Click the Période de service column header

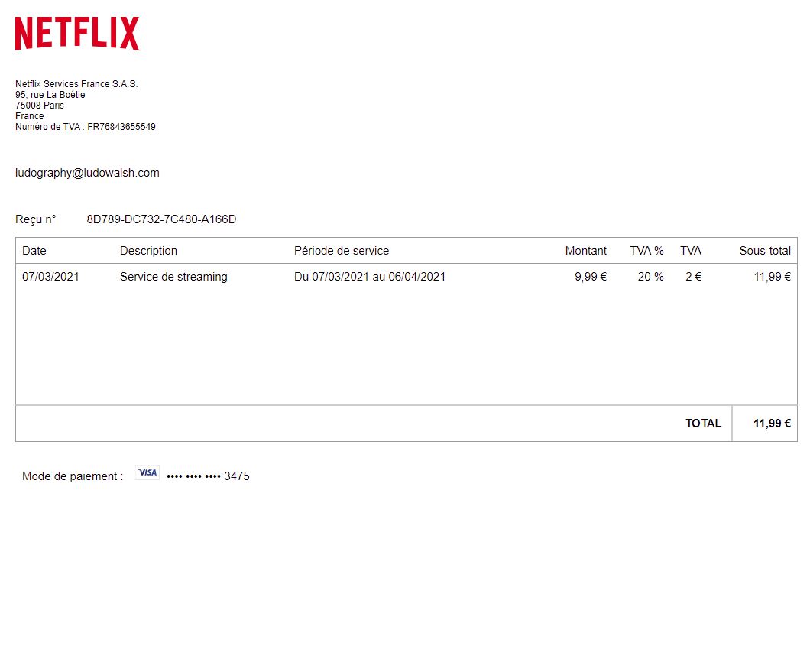click(x=342, y=251)
